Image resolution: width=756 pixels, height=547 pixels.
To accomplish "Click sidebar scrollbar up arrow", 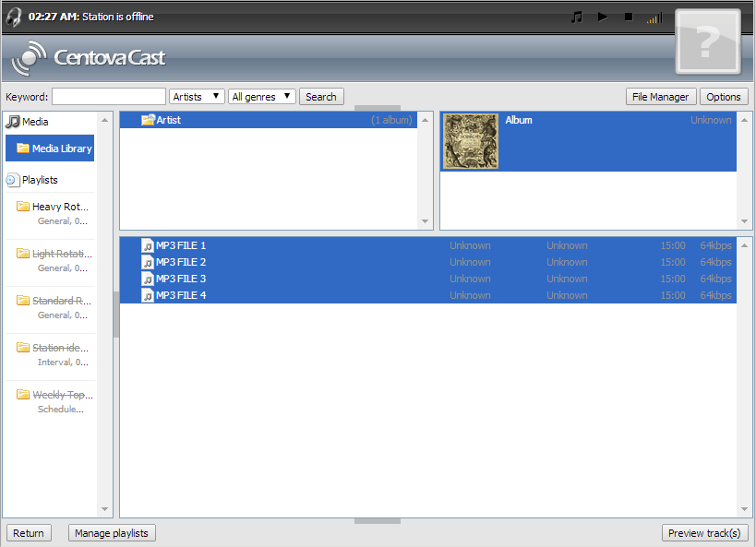I will pos(104,120).
